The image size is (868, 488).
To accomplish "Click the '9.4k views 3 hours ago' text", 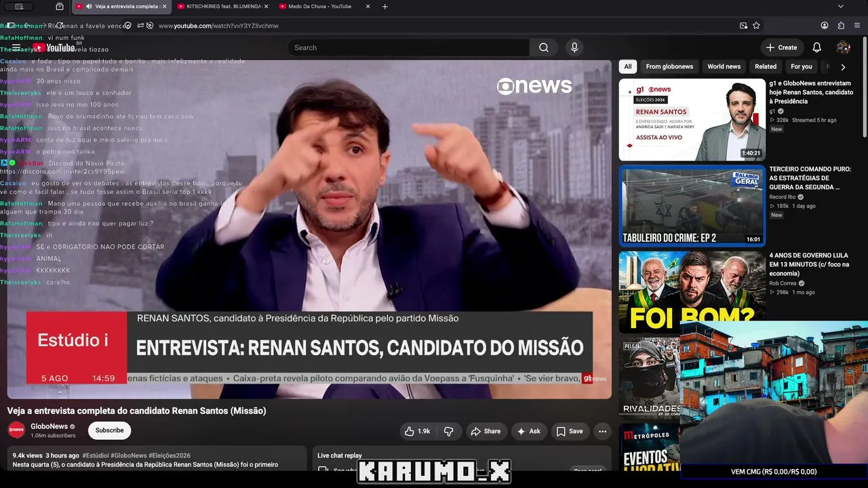I will (46, 455).
